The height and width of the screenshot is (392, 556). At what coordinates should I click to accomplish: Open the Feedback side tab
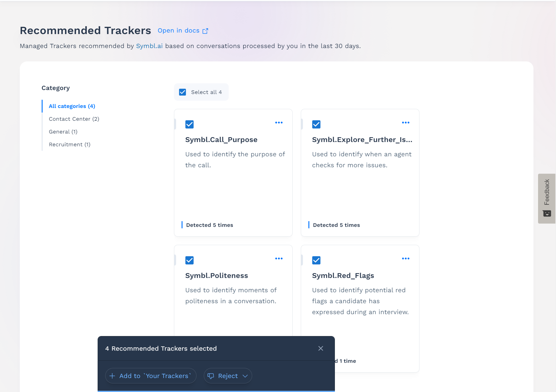[547, 199]
